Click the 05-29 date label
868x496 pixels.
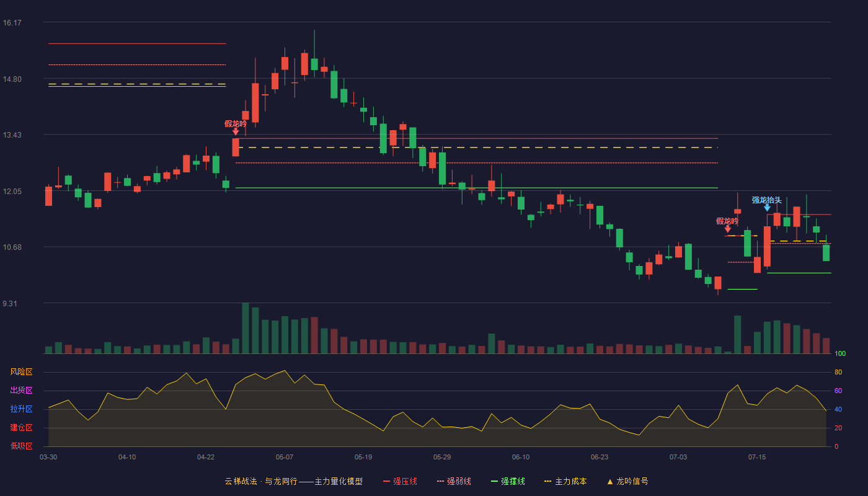[442, 457]
